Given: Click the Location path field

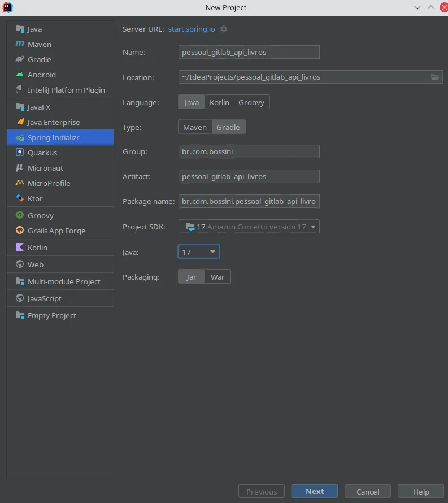Looking at the screenshot, I should (x=310, y=77).
